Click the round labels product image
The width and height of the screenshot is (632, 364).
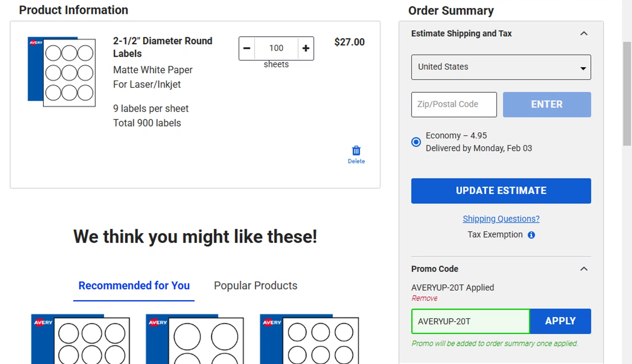62,72
